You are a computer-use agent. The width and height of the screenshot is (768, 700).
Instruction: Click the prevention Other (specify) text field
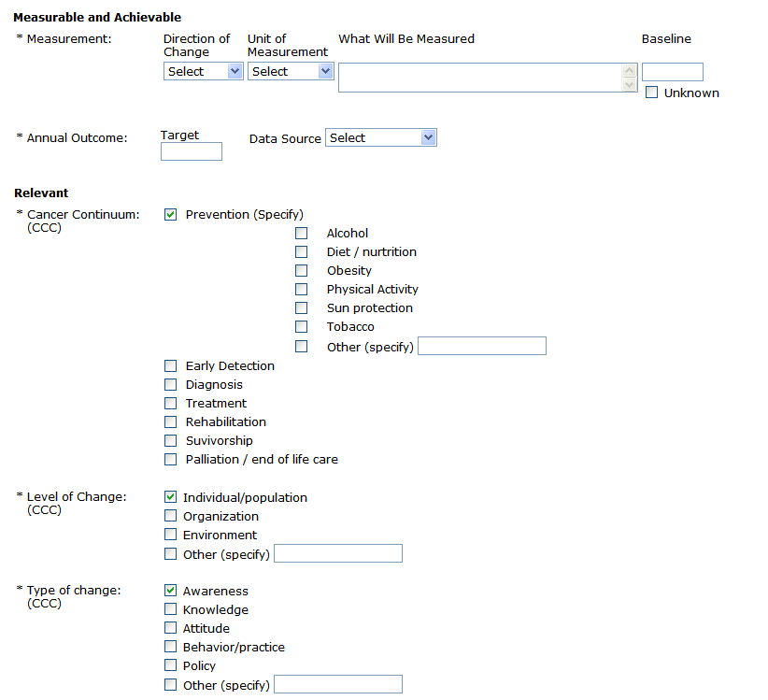481,347
